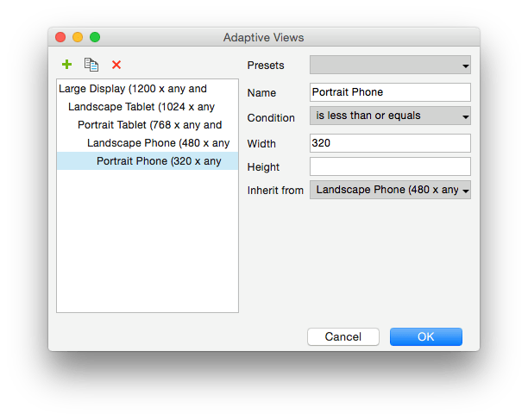Viewport: 528px width, 420px height.
Task: Click the Width input field
Action: 390,143
